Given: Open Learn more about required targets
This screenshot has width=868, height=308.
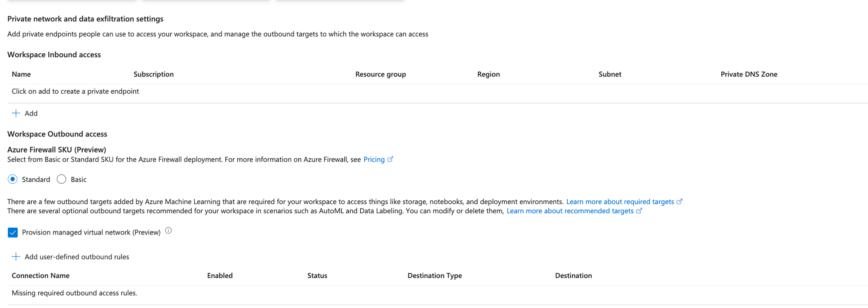Looking at the screenshot, I should [x=620, y=202].
